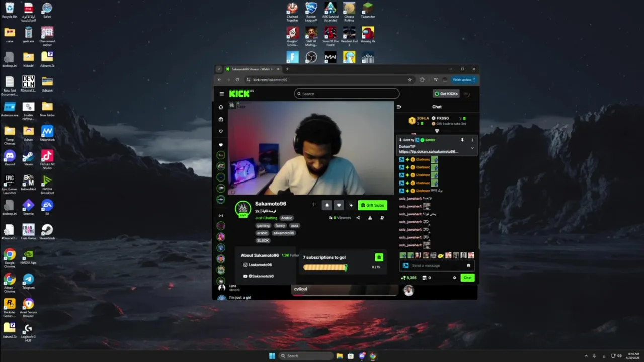
Task: Go back in Chrome
Action: coord(219,80)
